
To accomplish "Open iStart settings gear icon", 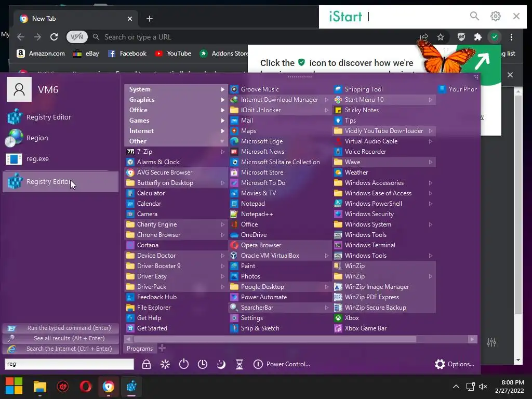I will tap(495, 16).
